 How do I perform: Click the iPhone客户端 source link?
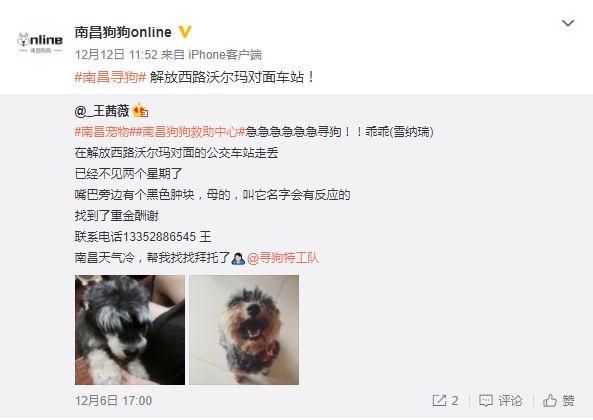[x=225, y=55]
